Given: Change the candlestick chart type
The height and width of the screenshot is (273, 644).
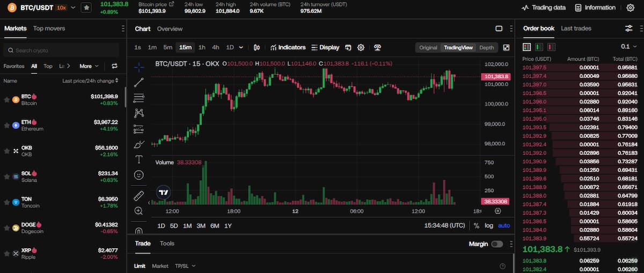Looking at the screenshot, I should [257, 47].
